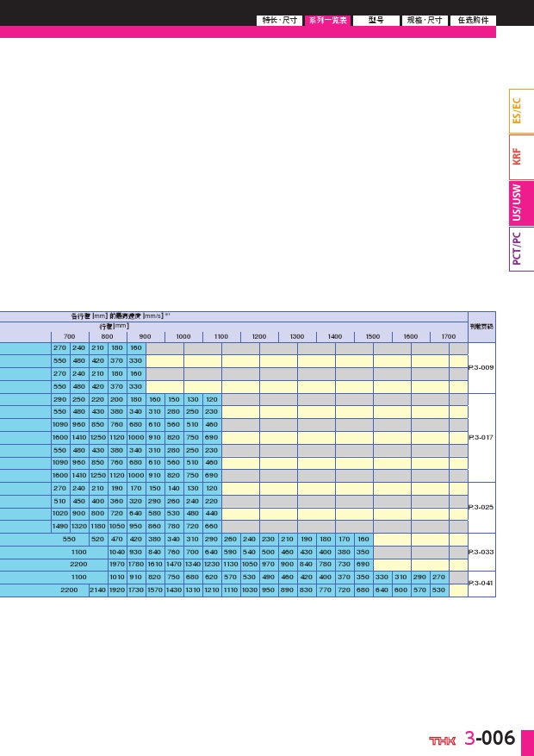Go to the 任选购件 tab
The height and width of the screenshot is (756, 534).
click(473, 20)
